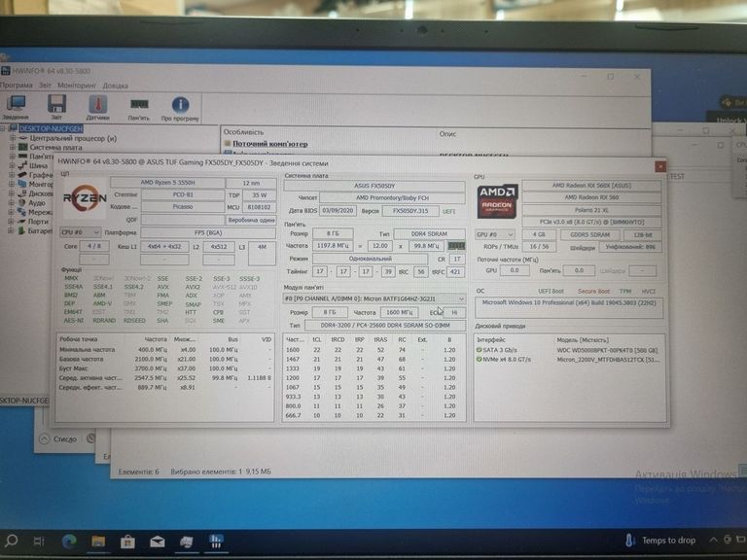This screenshot has height=560, width=747.
Task: Open Microsoft Edge from the taskbar
Action: (70, 541)
